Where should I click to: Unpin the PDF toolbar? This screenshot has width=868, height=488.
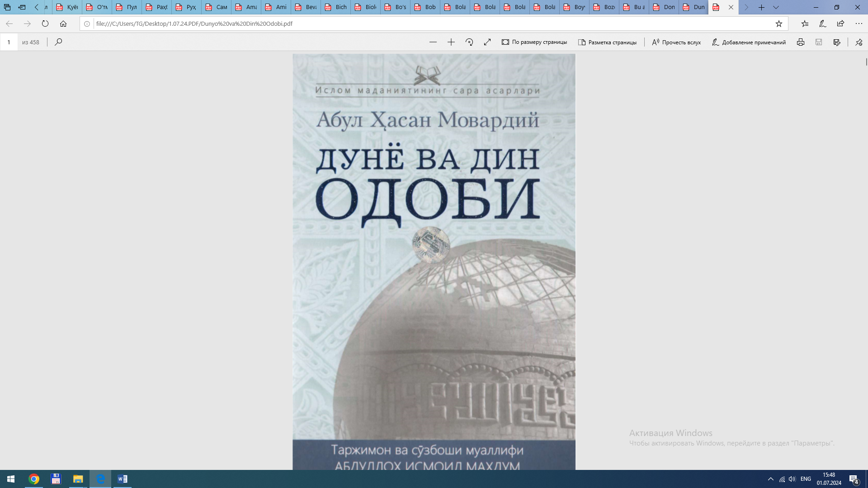859,42
